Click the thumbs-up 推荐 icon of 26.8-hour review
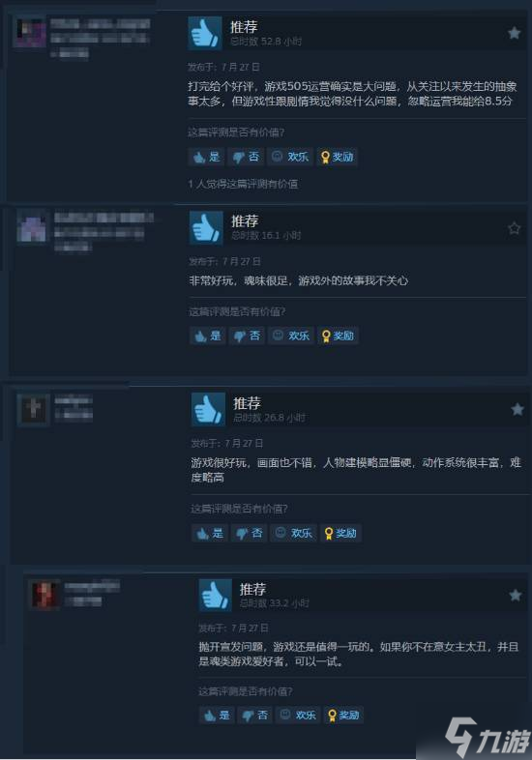Viewport: 532px width, 760px height. [x=209, y=410]
